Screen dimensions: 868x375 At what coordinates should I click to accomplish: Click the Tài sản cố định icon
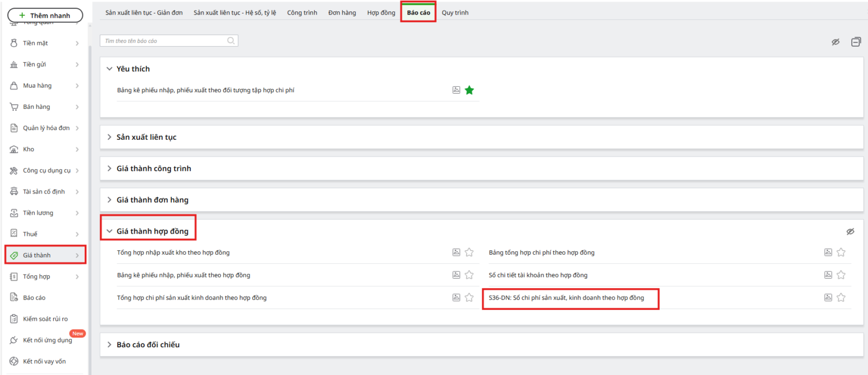14,192
